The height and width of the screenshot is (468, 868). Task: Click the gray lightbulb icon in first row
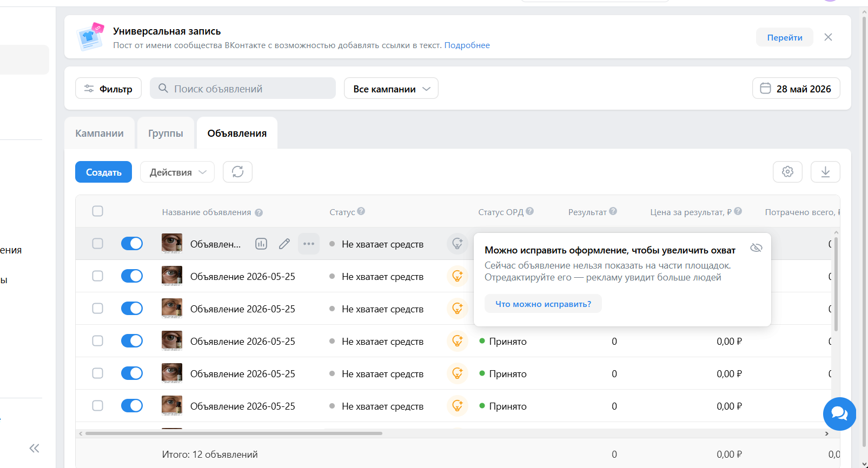point(458,244)
